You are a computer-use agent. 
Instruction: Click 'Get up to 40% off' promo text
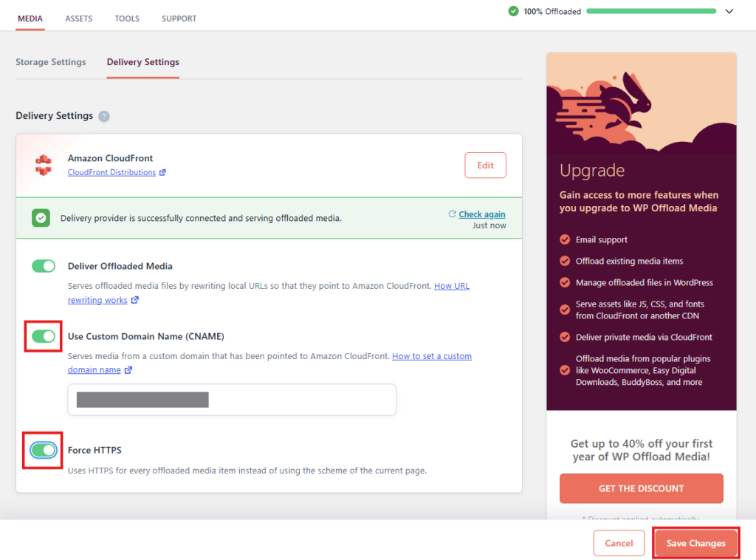click(641, 450)
